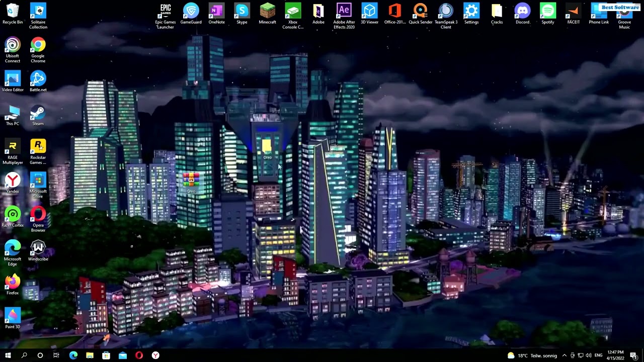Expand hidden system tray icons
Screen dimensions: 644x362
point(565,355)
